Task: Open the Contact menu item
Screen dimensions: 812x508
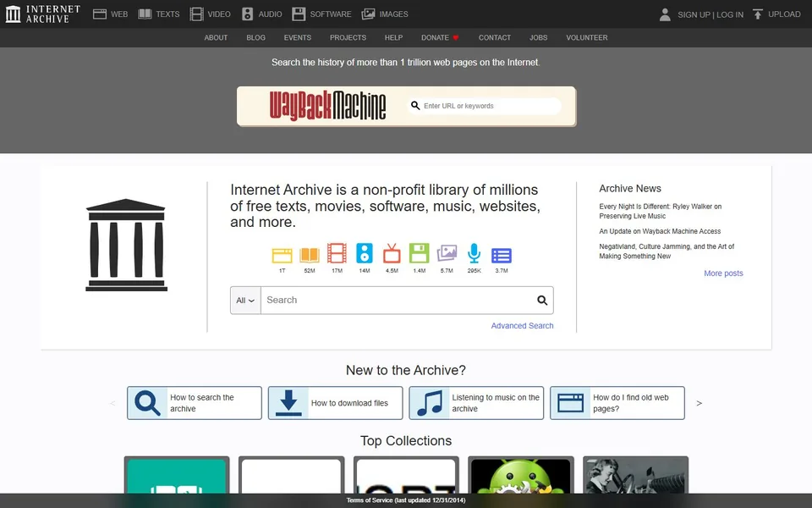Action: tap(495, 38)
